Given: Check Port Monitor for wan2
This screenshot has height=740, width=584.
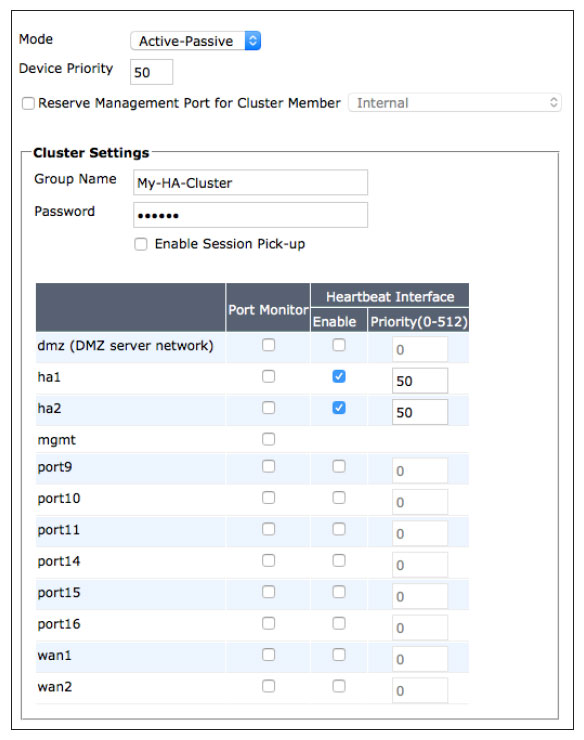Looking at the screenshot, I should tap(269, 686).
